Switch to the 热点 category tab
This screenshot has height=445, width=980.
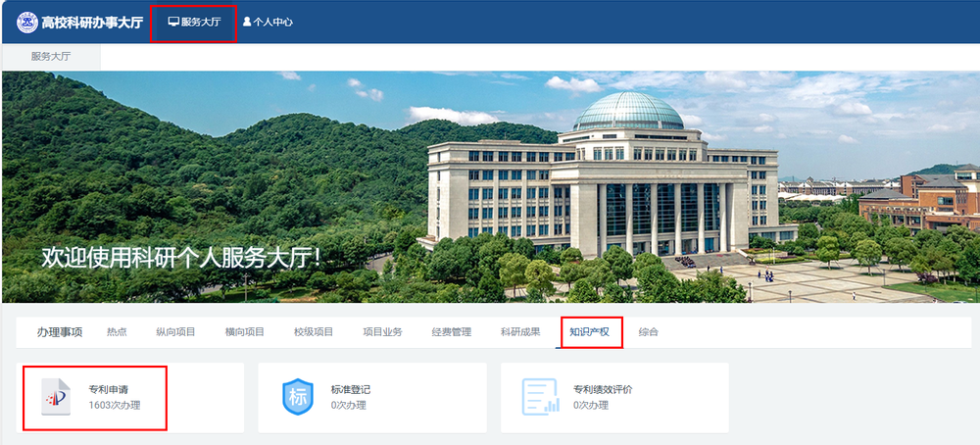tap(117, 332)
